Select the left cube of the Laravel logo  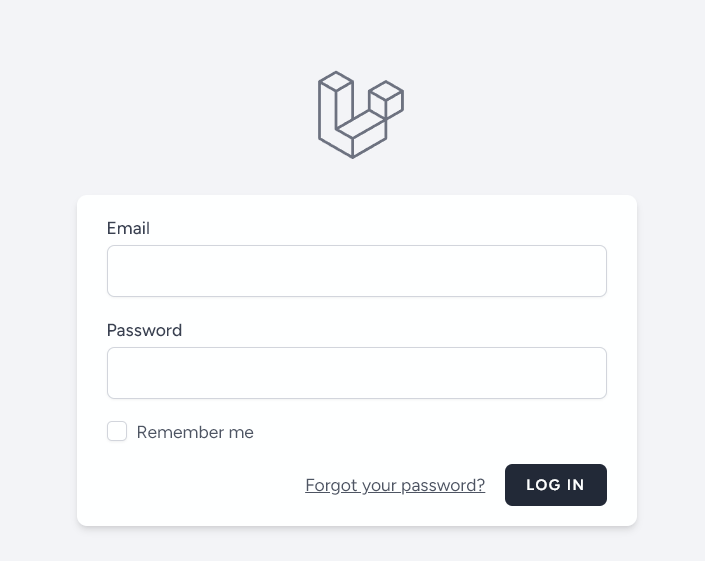click(335, 103)
